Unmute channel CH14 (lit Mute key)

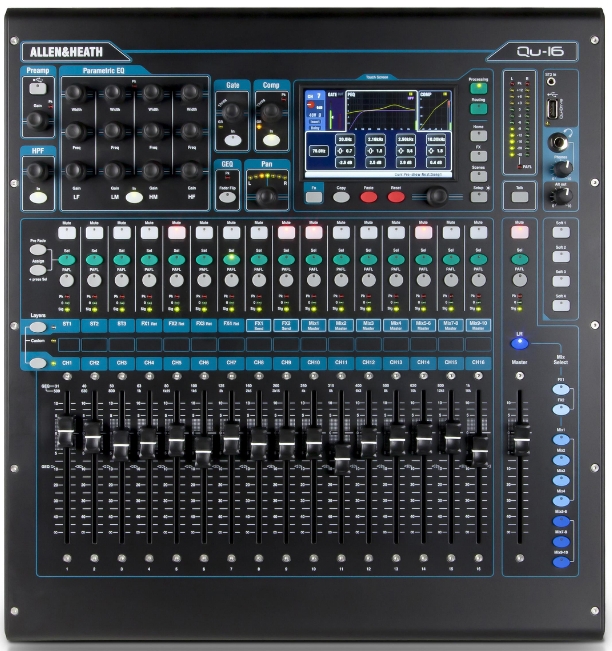pyautogui.click(x=423, y=232)
